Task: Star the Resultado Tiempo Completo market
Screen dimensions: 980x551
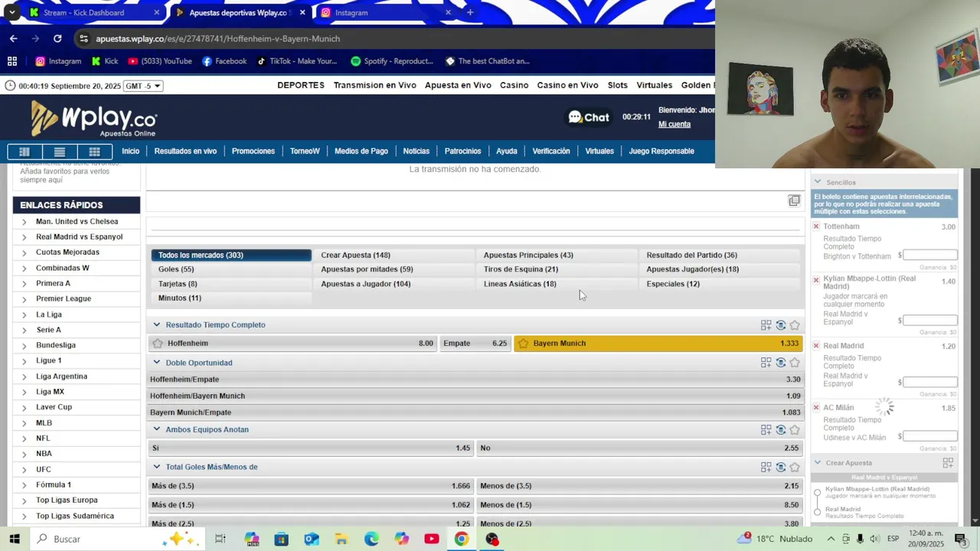Action: coord(795,325)
